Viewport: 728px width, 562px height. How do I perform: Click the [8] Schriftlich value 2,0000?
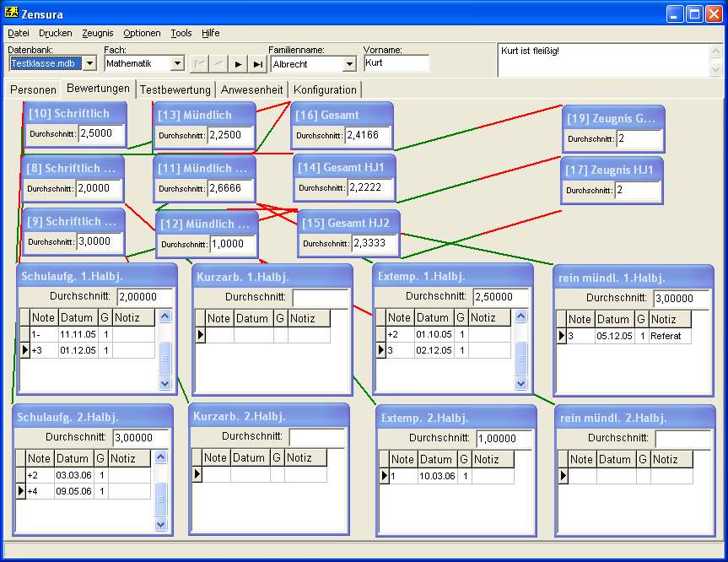[x=99, y=188]
